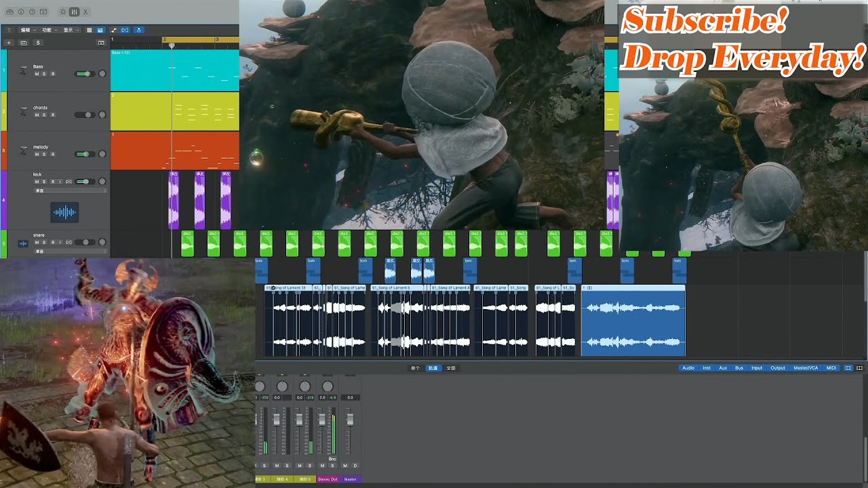The width and height of the screenshot is (868, 488).
Task: Toggle the toolbar display icon
Action: 43,12
